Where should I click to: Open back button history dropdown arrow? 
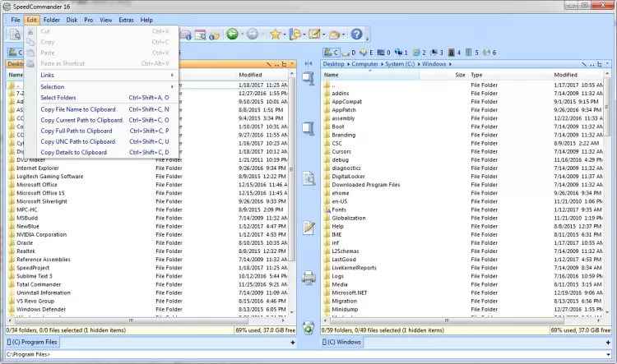click(x=242, y=35)
